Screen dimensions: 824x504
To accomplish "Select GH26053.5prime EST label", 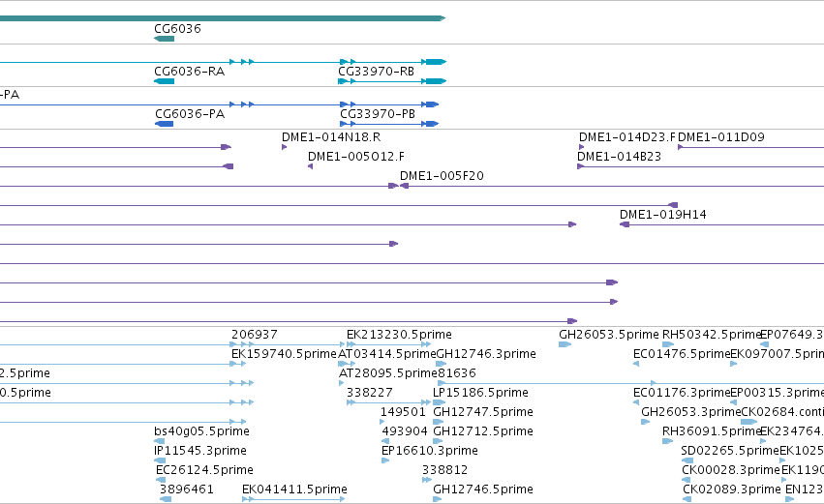I will tap(608, 335).
